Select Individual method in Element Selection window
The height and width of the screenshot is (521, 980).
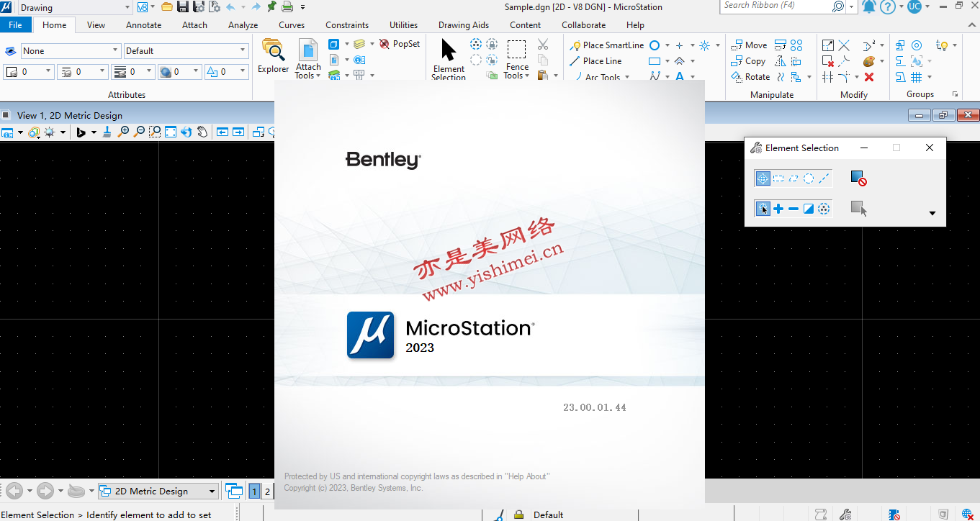[x=763, y=178]
